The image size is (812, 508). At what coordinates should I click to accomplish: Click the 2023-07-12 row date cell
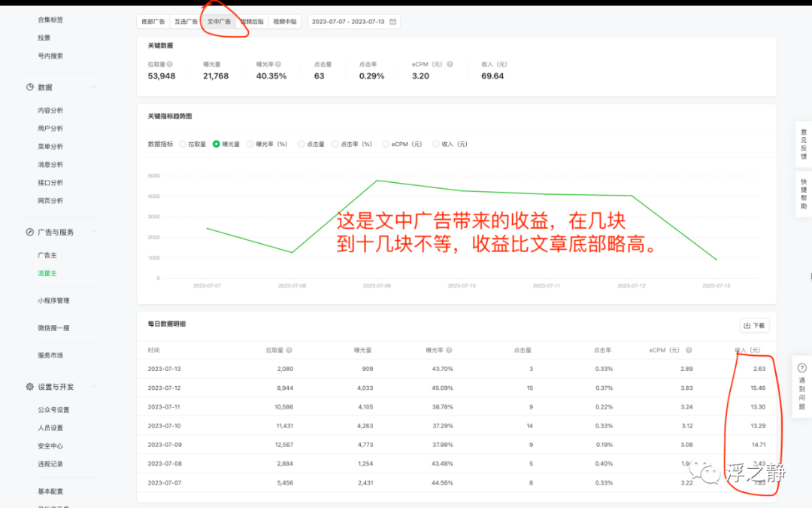tap(164, 388)
